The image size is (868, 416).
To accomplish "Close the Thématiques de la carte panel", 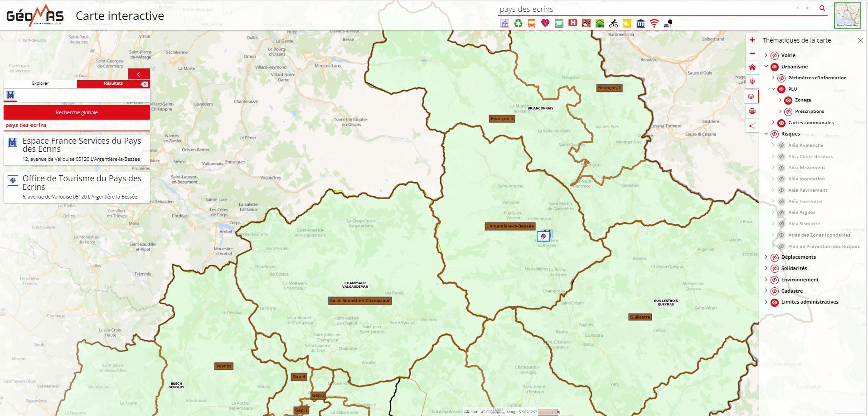I will 860,40.
